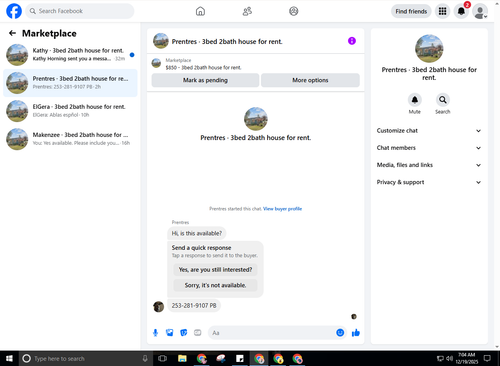500x366 pixels.
Task: Send 'Sorry, it's not available.' reply
Action: [x=215, y=285]
